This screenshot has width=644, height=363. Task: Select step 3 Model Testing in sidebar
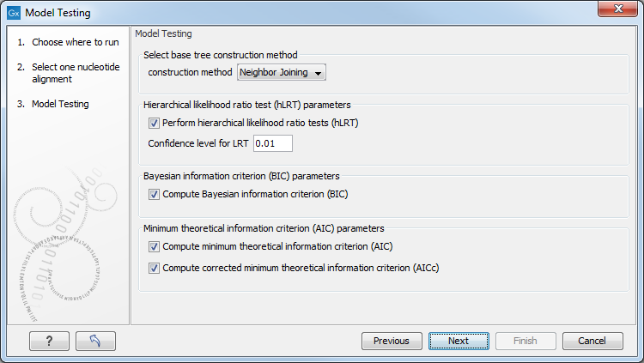pyautogui.click(x=60, y=104)
